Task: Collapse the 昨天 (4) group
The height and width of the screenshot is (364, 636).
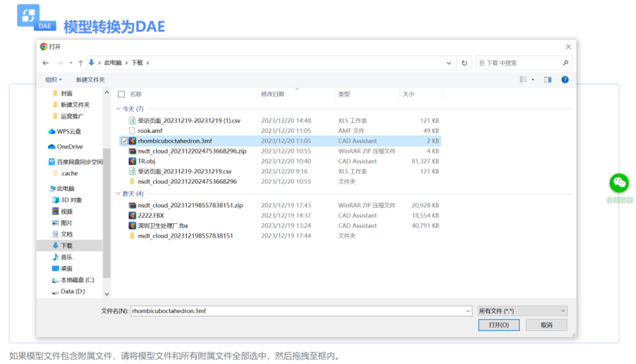Action: (x=118, y=193)
